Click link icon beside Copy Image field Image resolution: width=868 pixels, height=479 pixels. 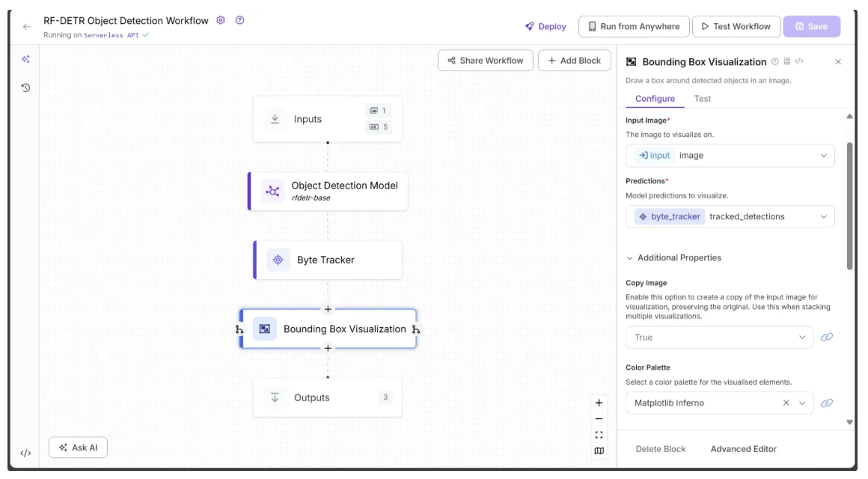tap(827, 338)
